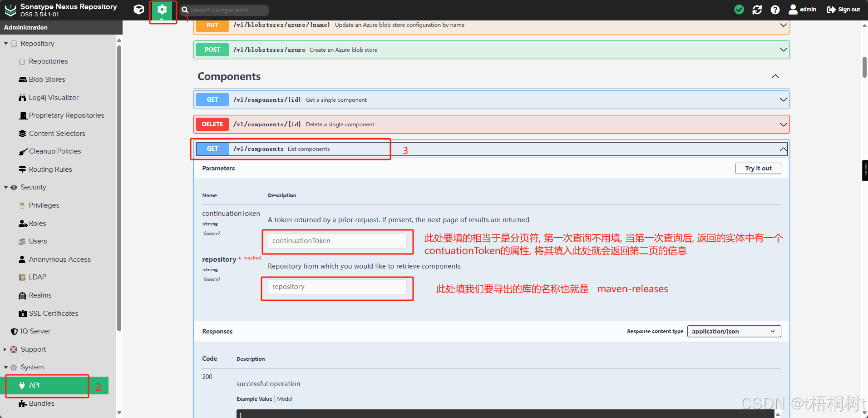Click the green POST method button
Viewport: 868px width, 418px height.
212,50
